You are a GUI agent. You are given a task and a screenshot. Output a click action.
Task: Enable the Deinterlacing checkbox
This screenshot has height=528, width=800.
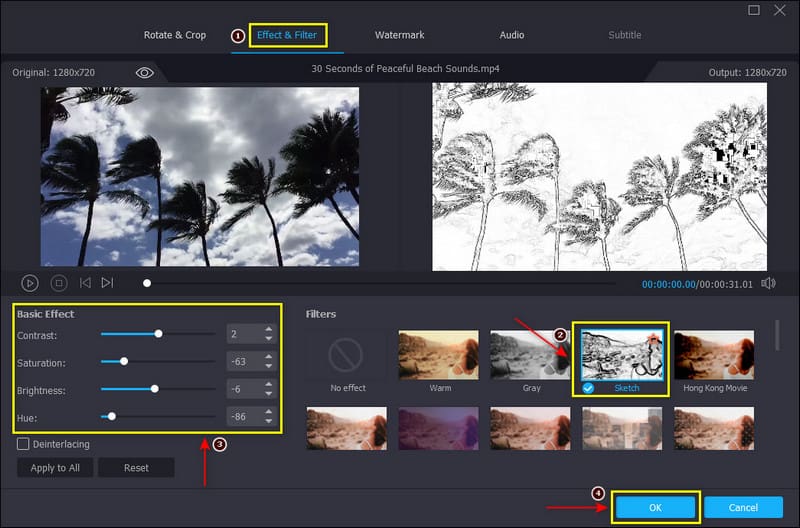click(23, 443)
